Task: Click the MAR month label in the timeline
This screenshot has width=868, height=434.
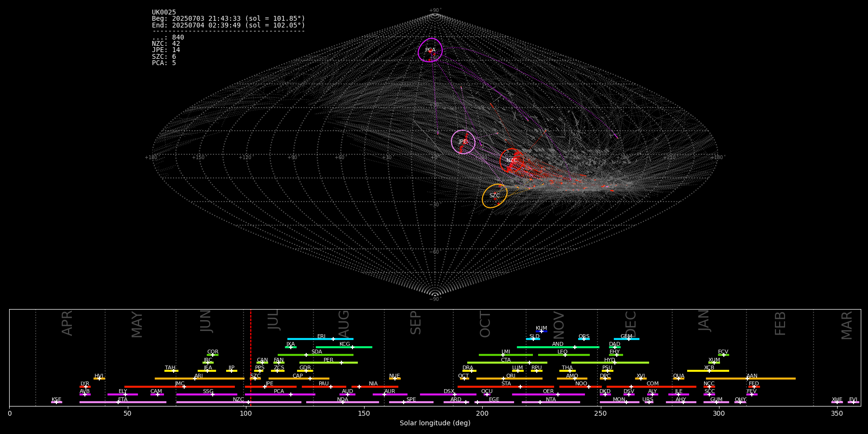Action: pyautogui.click(x=847, y=325)
